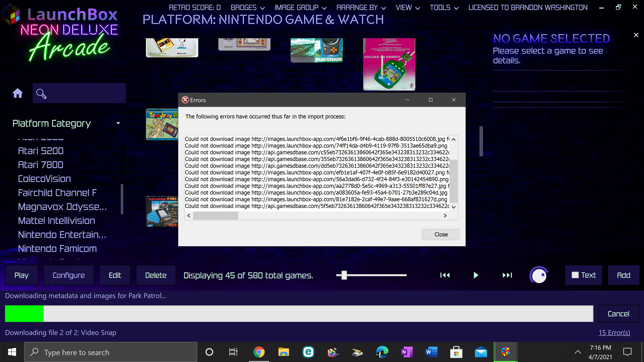644x362 pixels.
Task: Open File Explorer from the taskbar
Action: [x=283, y=352]
